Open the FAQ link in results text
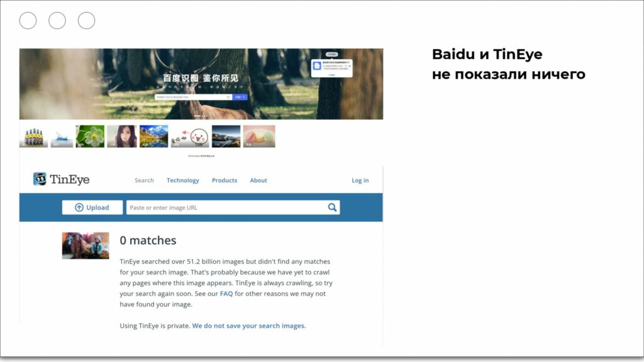The width and height of the screenshot is (644, 362). pos(226,293)
